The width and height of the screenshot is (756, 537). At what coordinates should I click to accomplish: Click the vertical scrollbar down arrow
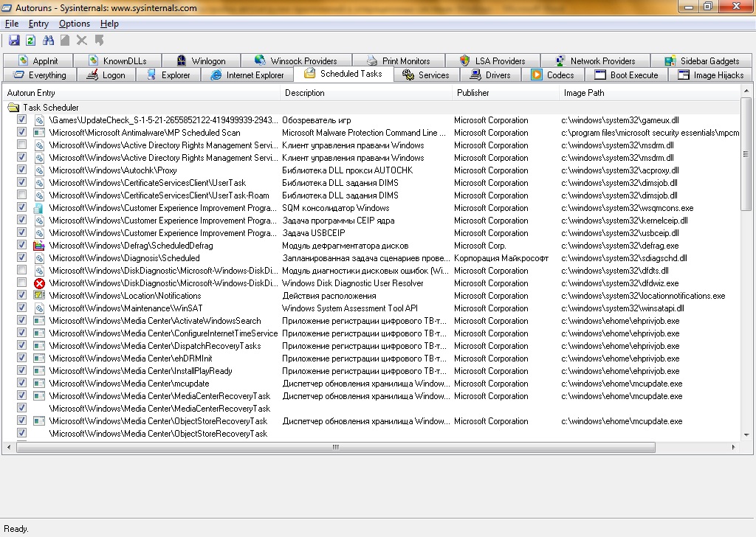point(746,434)
